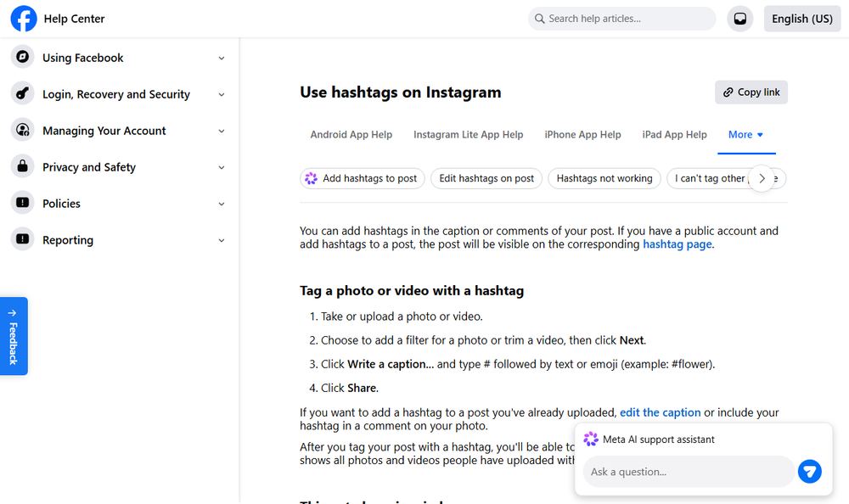Click Meta AI support assistant label
Screen dimensions: 849x504
point(659,440)
